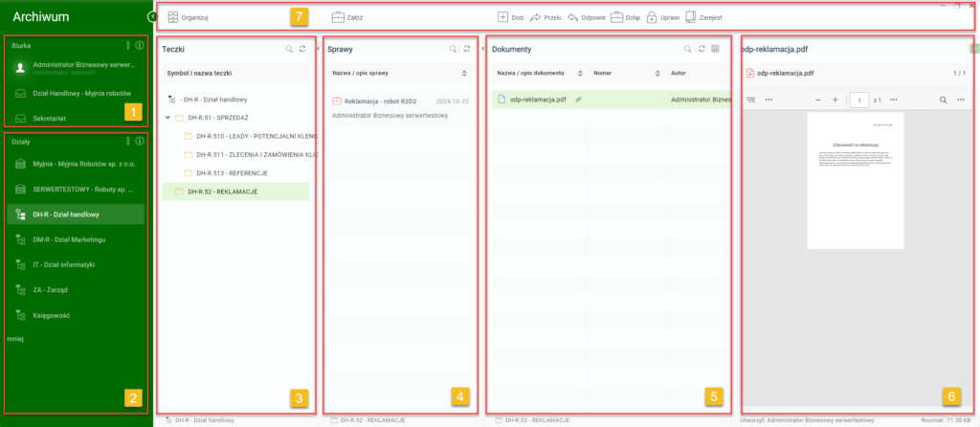Viewport: 980px width, 427px height.
Task: Zoom in the PDF with plus button
Action: coord(835,100)
